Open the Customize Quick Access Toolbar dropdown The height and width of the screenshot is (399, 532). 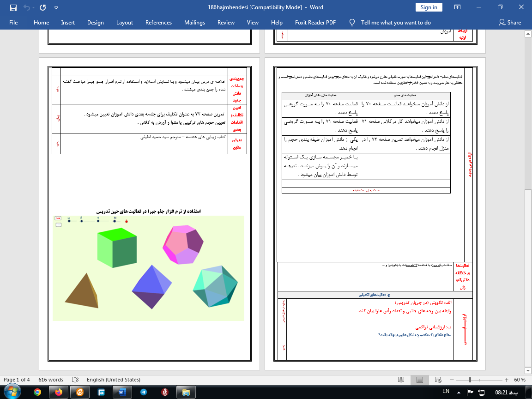56,7
